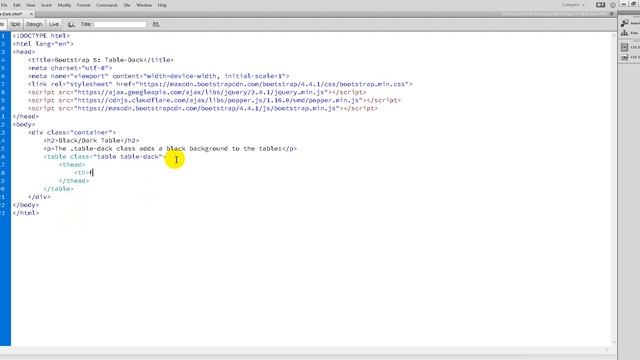Click the closing </html> tag
Screen dimensions: 640x360
[26, 213]
